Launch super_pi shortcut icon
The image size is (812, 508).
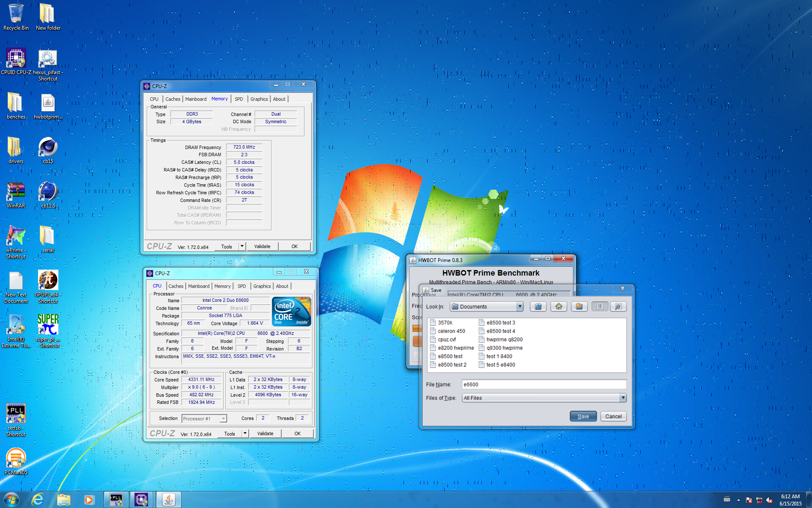click(48, 331)
